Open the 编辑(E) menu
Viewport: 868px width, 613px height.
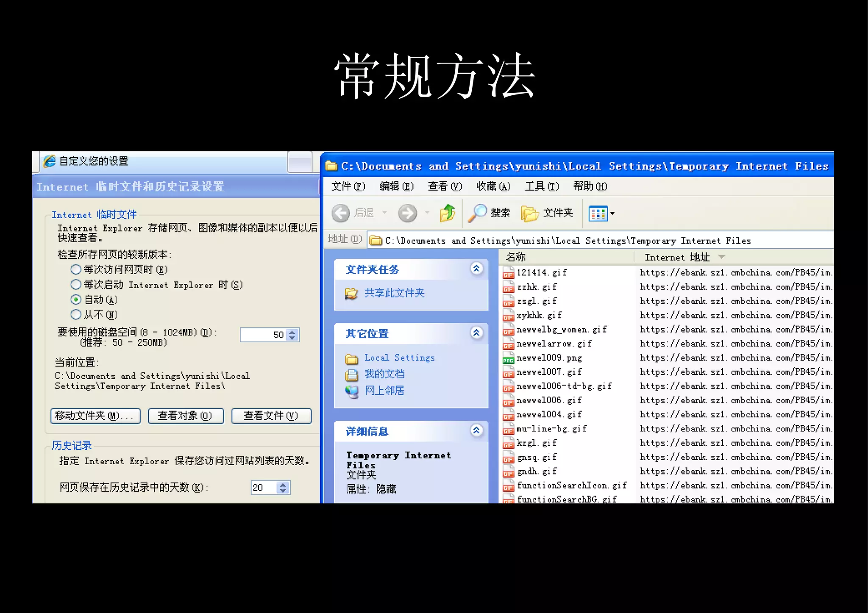[x=396, y=186]
